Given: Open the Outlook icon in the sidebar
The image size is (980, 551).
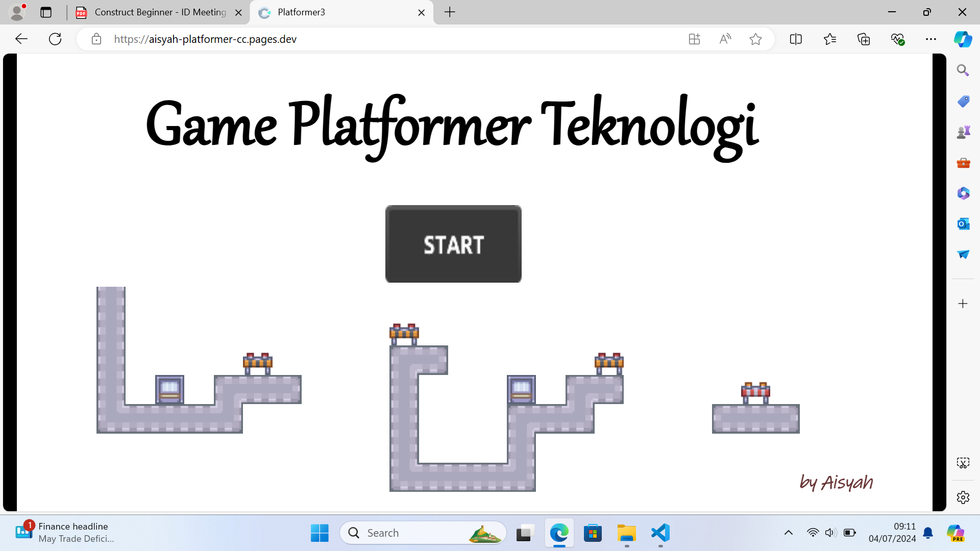Looking at the screenshot, I should coord(963,223).
